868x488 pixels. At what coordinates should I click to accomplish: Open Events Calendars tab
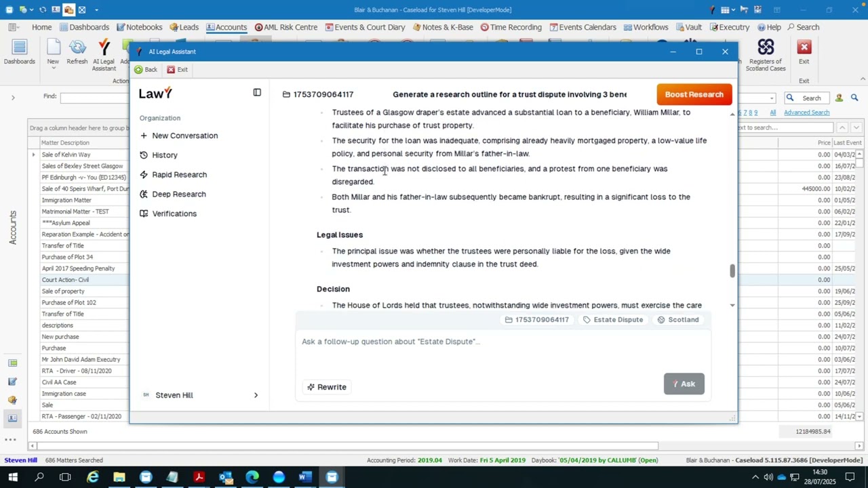coord(583,27)
